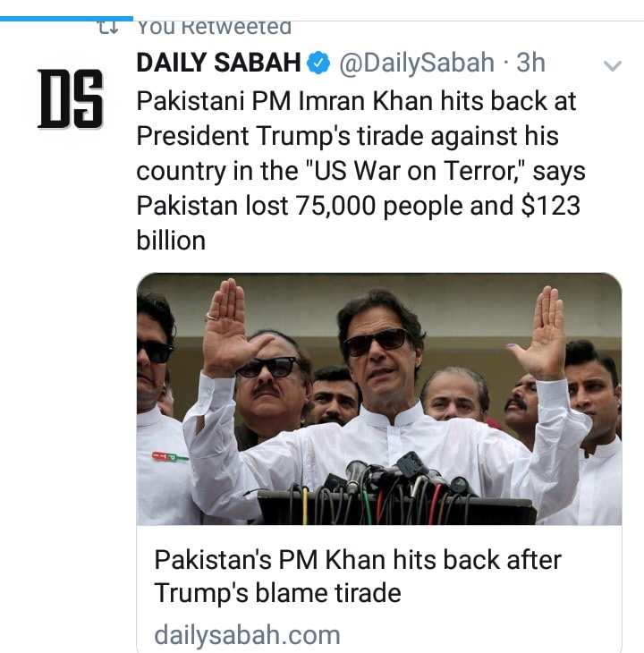This screenshot has width=644, height=653.
Task: Open headline "Pakistan's PM Khan hits back"
Action: click(358, 560)
